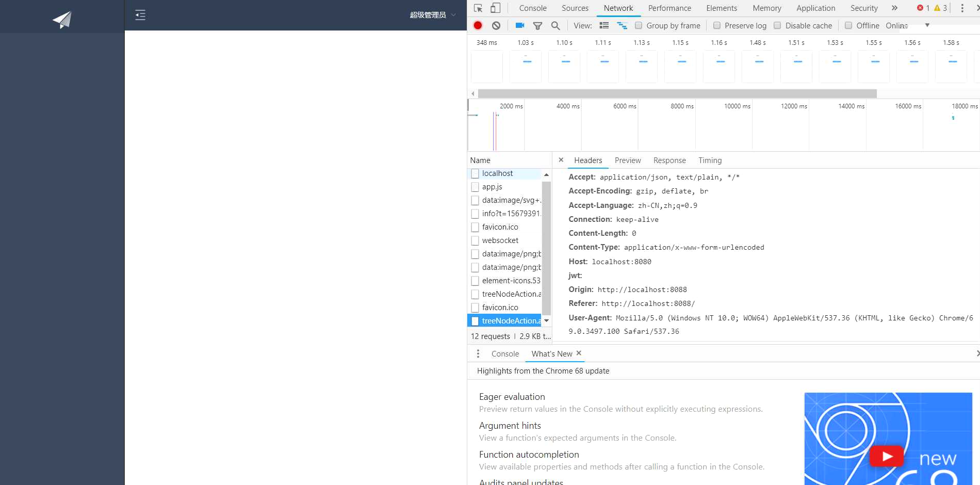Select the data:image/svg+ request row
Viewport: 980px width, 485px height.
pos(504,200)
